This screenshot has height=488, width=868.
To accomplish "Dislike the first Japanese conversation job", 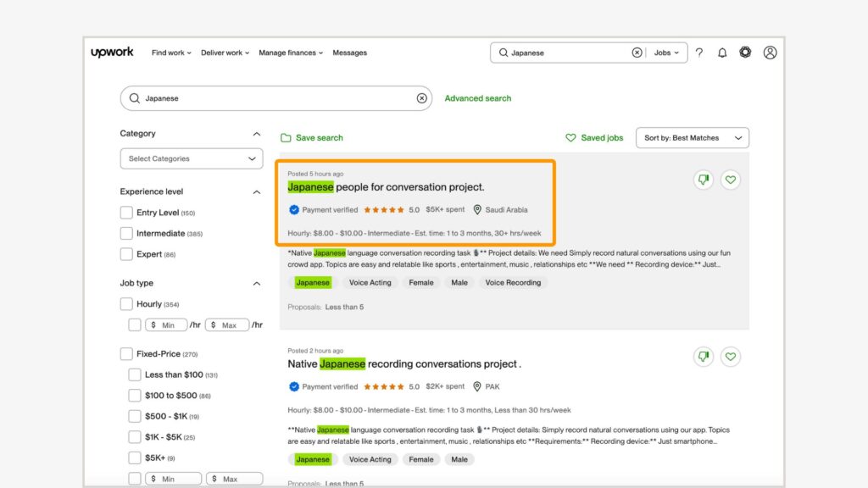I will pyautogui.click(x=703, y=180).
